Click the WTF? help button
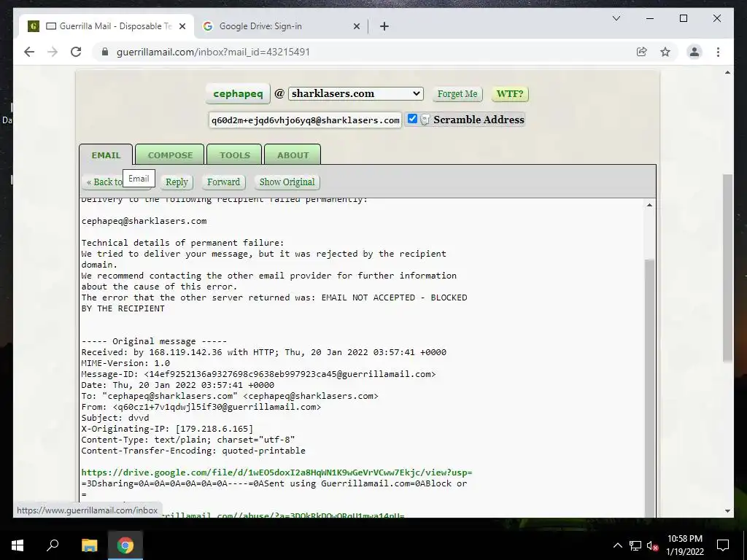This screenshot has width=747, height=560. click(510, 94)
